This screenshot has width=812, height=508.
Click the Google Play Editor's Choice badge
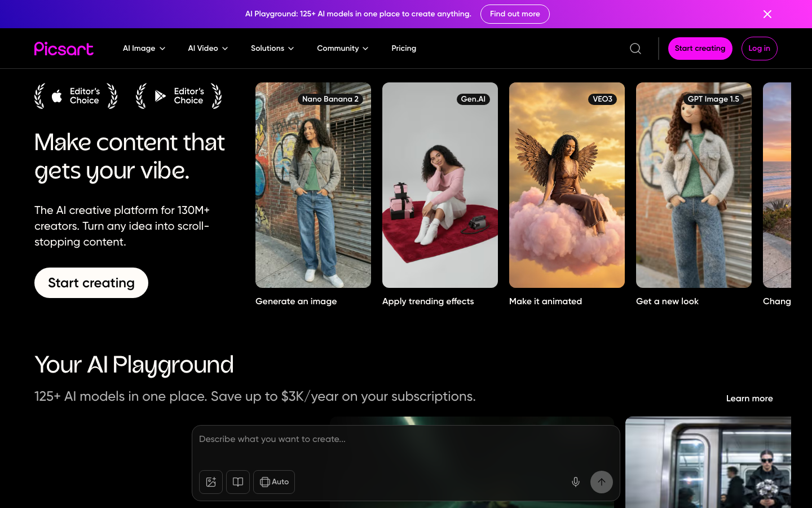pyautogui.click(x=179, y=96)
